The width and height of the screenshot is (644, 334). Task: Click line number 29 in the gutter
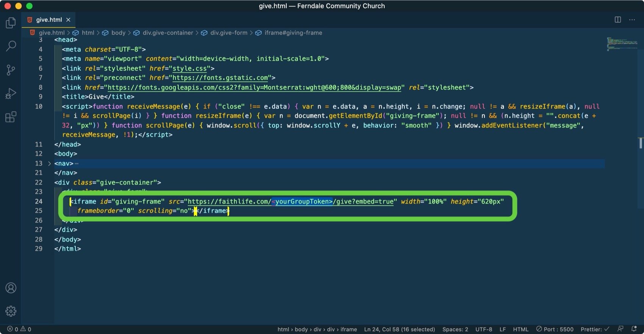coord(39,249)
